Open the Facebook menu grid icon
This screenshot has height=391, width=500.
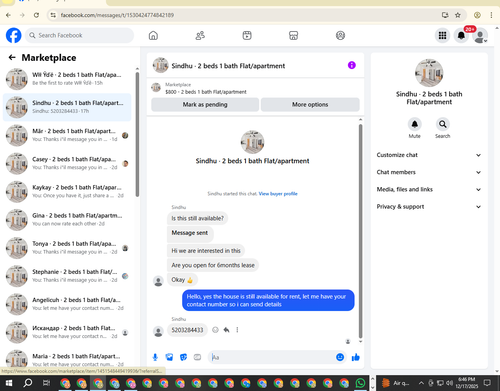[442, 35]
